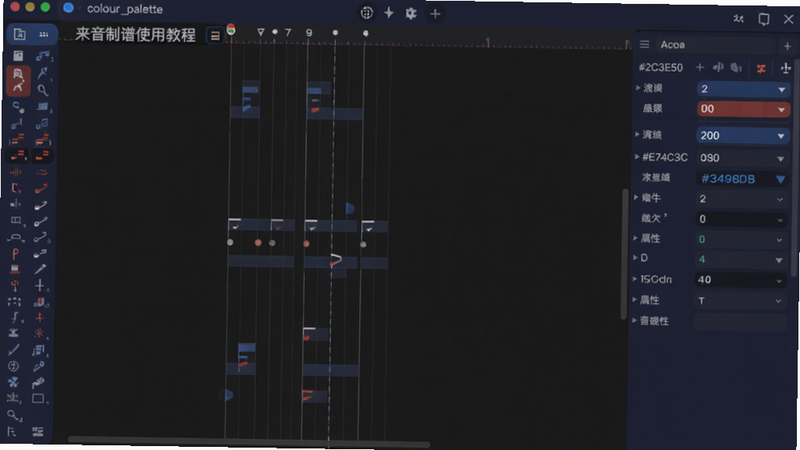This screenshot has width=800, height=450.
Task: Select the blue fan-shaped tool icon
Action: [13, 382]
